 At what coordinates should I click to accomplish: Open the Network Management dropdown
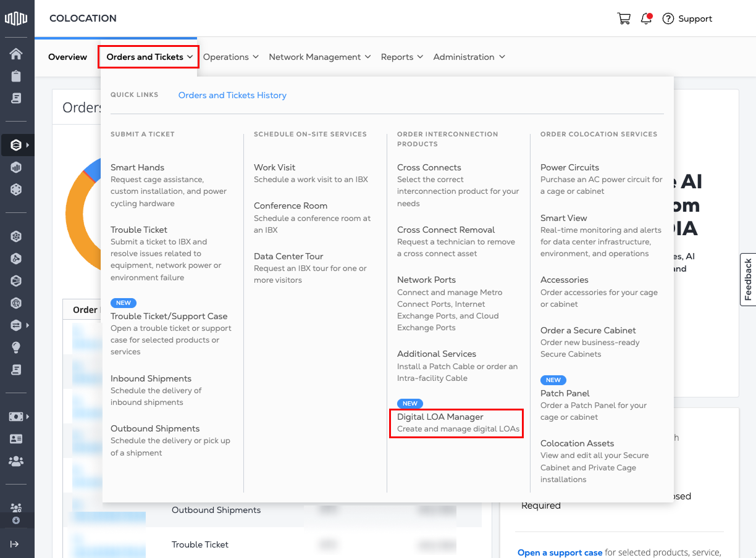coord(319,57)
